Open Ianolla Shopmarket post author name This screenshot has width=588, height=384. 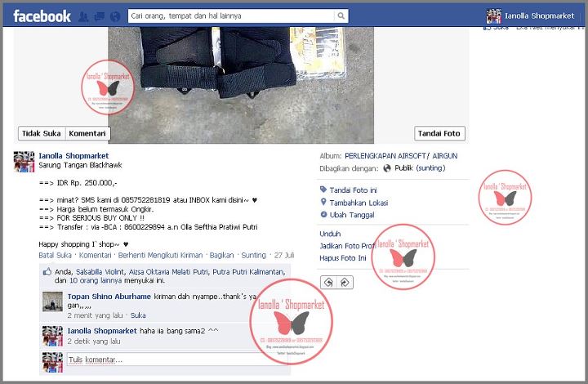tap(73, 155)
